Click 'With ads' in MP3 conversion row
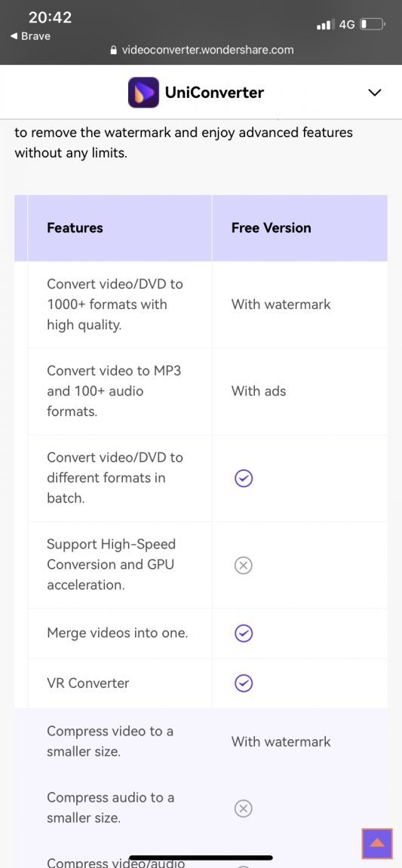 coord(259,391)
